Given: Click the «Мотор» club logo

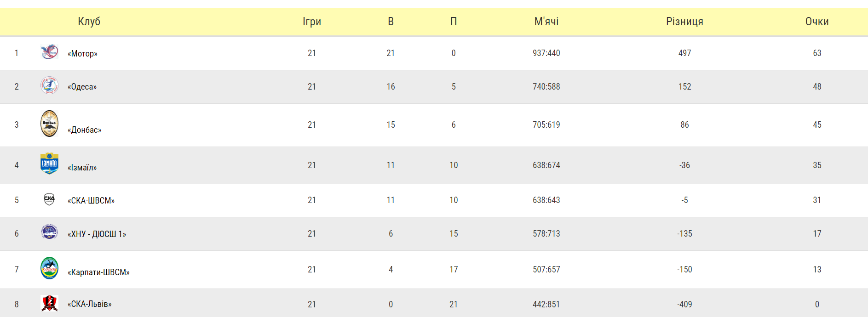Looking at the screenshot, I should click(49, 51).
